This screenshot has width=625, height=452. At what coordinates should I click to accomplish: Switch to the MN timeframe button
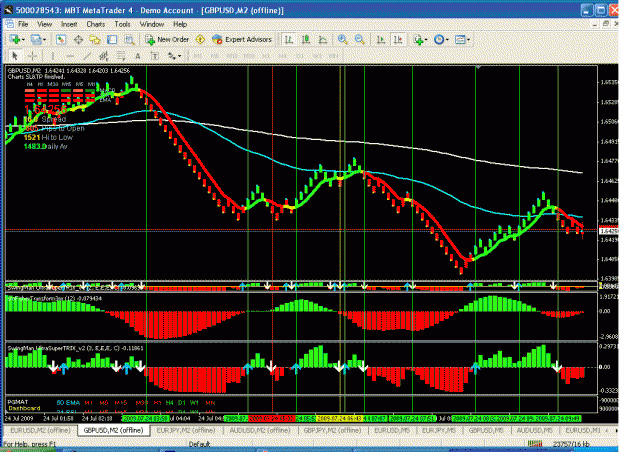334,56
